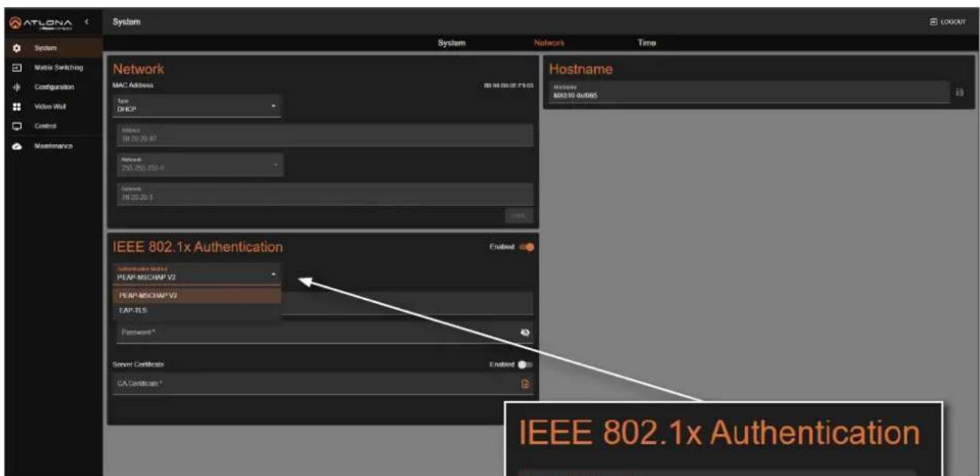Toggle password visibility eye icon
980x476 pixels.
[x=526, y=332]
